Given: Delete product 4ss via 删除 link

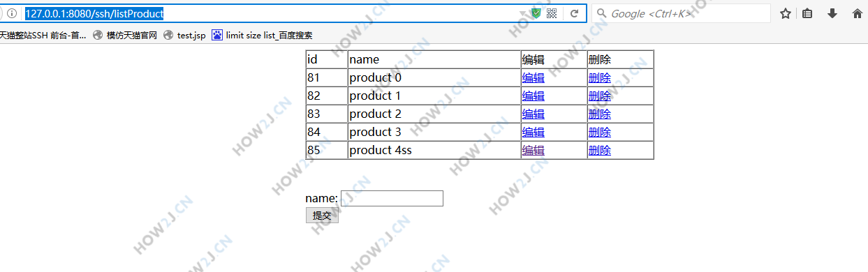Looking at the screenshot, I should pyautogui.click(x=600, y=151).
